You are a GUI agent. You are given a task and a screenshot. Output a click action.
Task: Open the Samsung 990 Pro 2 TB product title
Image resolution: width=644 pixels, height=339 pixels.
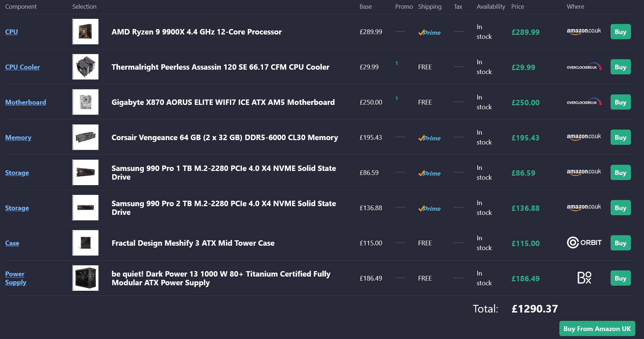(x=224, y=208)
